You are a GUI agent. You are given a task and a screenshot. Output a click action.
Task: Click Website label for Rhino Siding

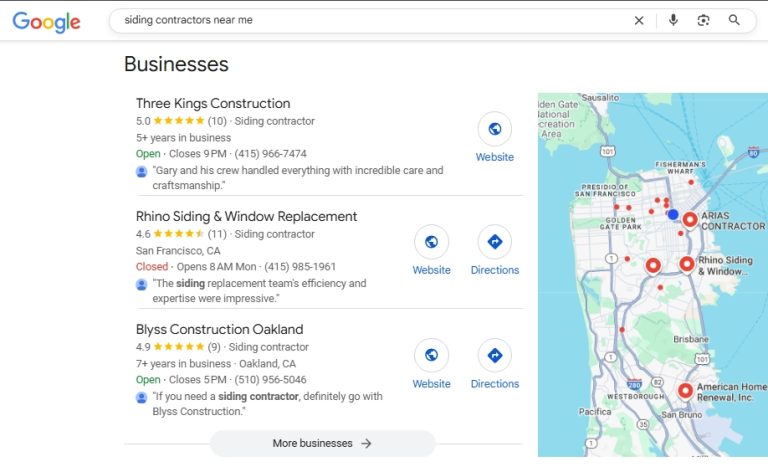[x=432, y=270]
